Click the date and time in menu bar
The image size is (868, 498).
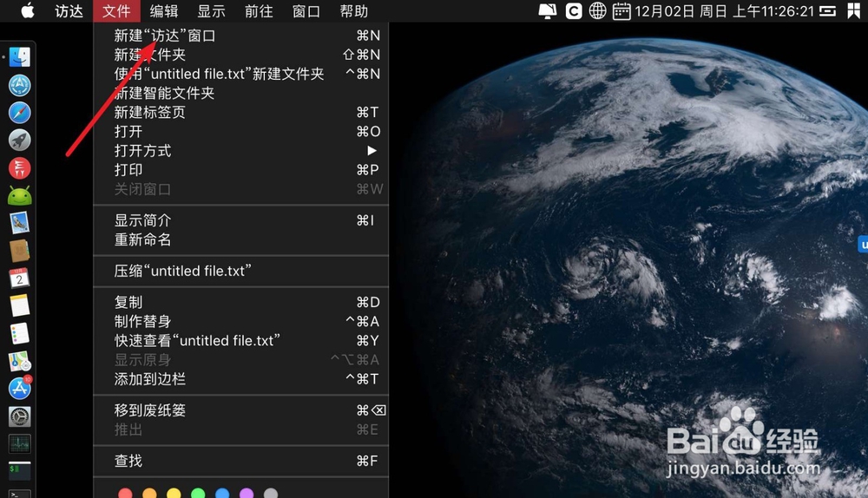coord(725,11)
